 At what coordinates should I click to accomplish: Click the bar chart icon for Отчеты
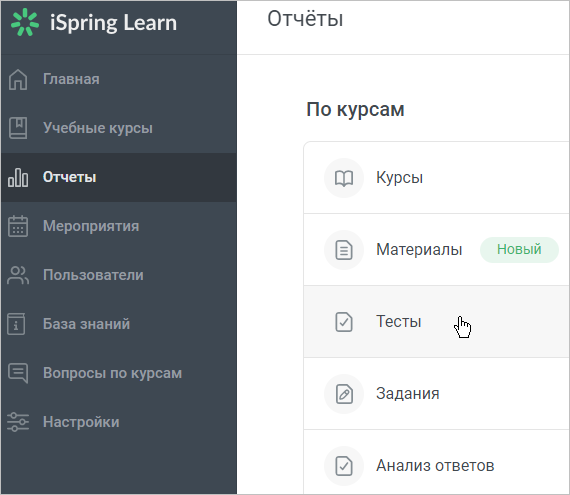coord(18,177)
